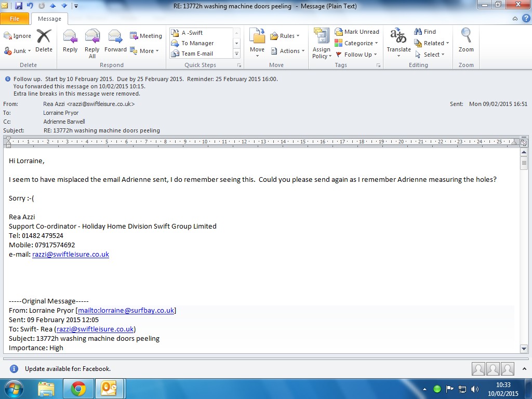Click the follow-up info bar
Viewport: 532px width, 399px height.
145,79
